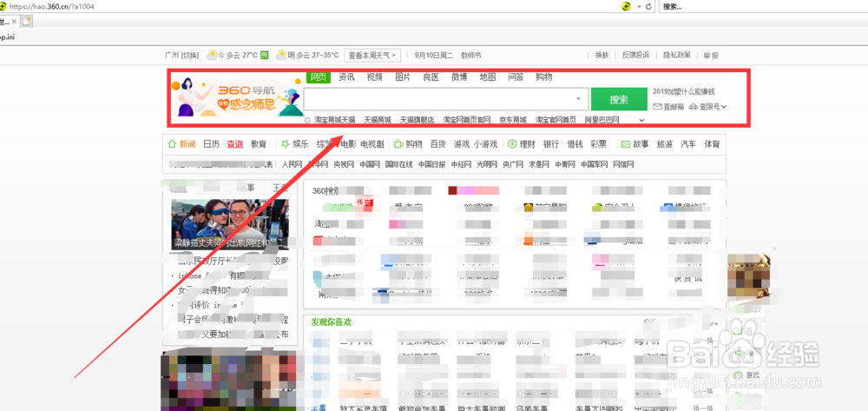Click tomorrow's weather 明 多云 27~35°C

coord(307,56)
